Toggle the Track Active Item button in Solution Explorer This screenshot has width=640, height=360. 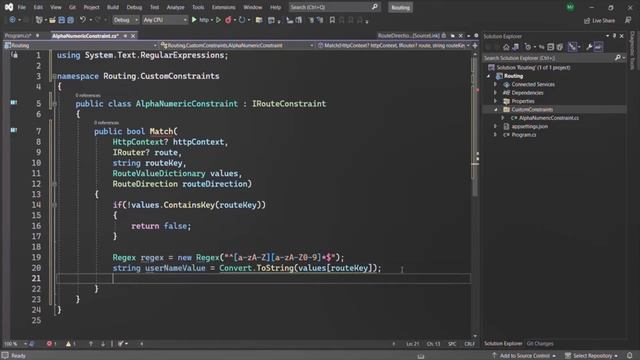point(573,47)
